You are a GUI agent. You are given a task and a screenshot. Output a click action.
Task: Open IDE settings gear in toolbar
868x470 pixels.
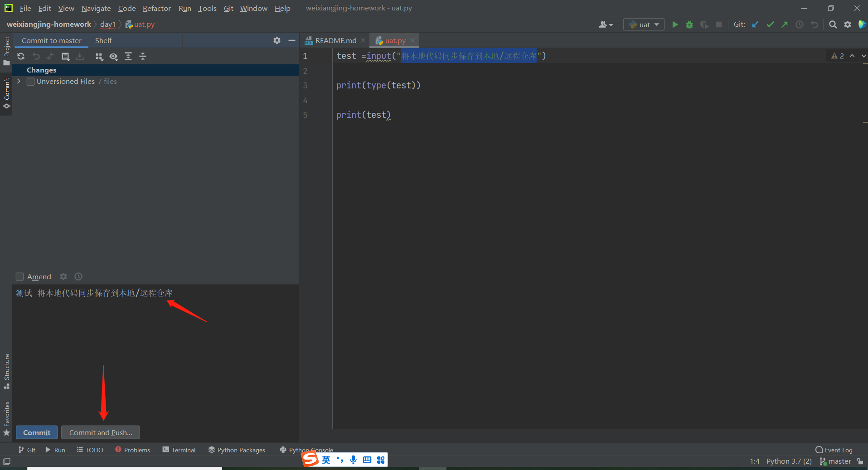coord(848,24)
